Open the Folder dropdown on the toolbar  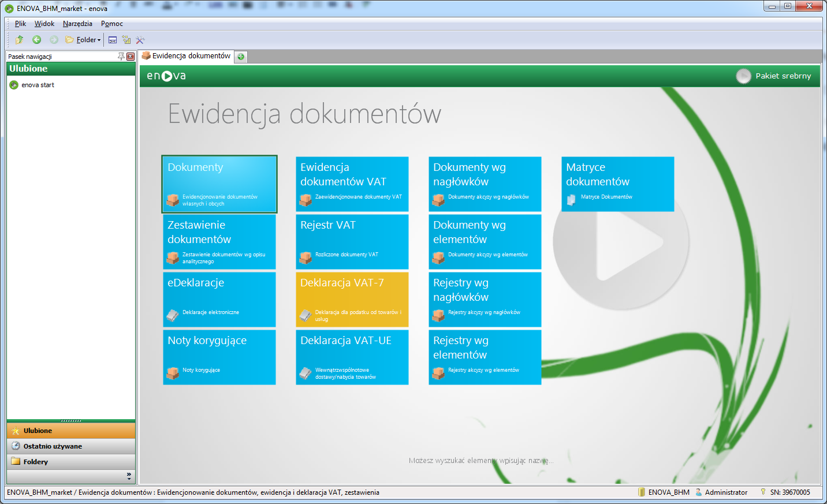click(84, 40)
